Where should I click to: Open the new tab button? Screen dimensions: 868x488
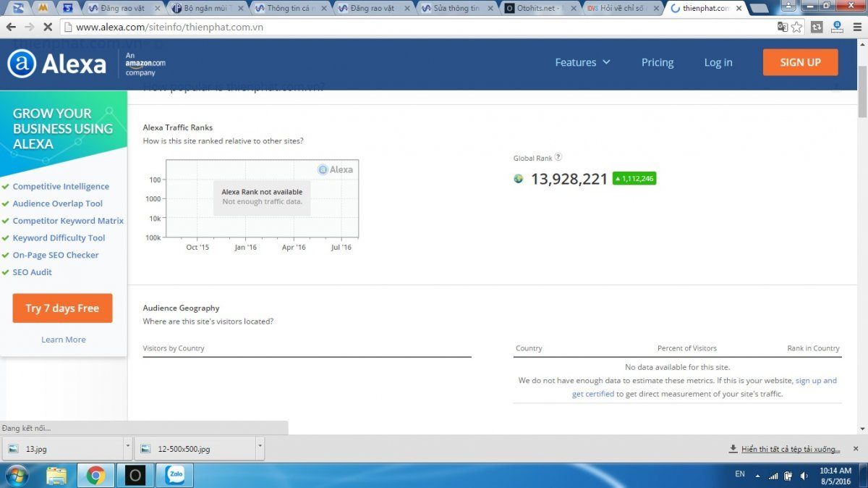pyautogui.click(x=759, y=9)
